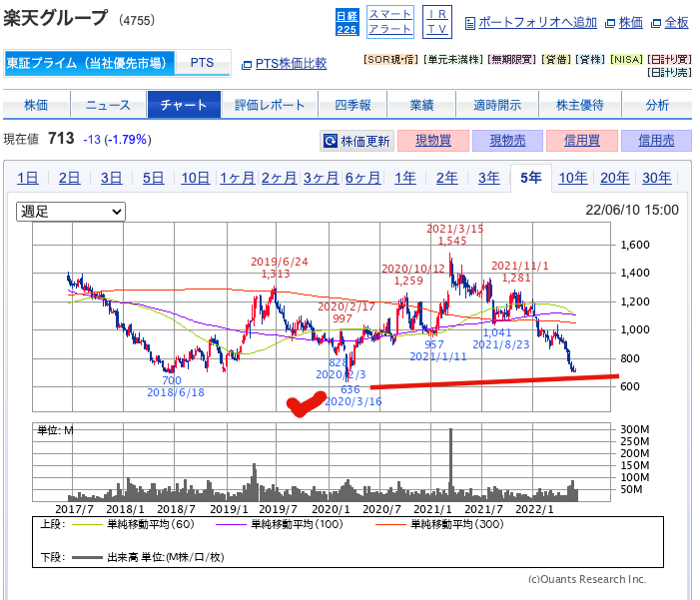
Task: Click the 株価更新 refresh button
Action: pyautogui.click(x=356, y=141)
